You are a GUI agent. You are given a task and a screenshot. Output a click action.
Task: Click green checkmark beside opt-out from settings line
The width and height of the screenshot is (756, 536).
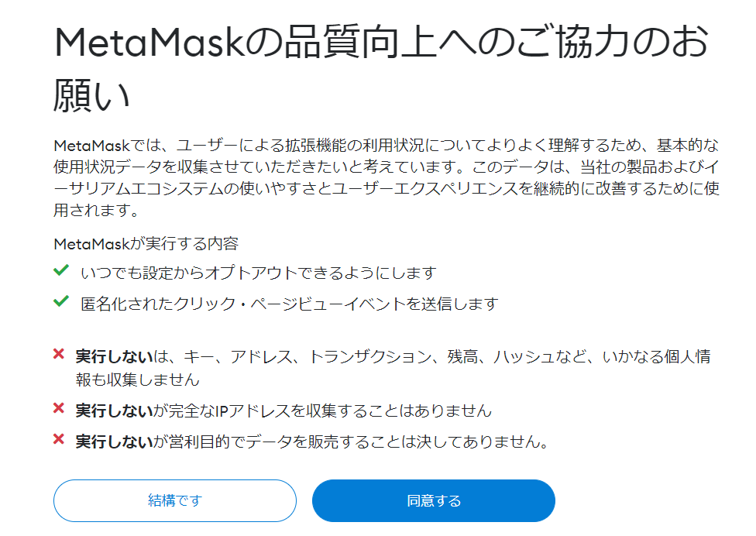tap(61, 270)
